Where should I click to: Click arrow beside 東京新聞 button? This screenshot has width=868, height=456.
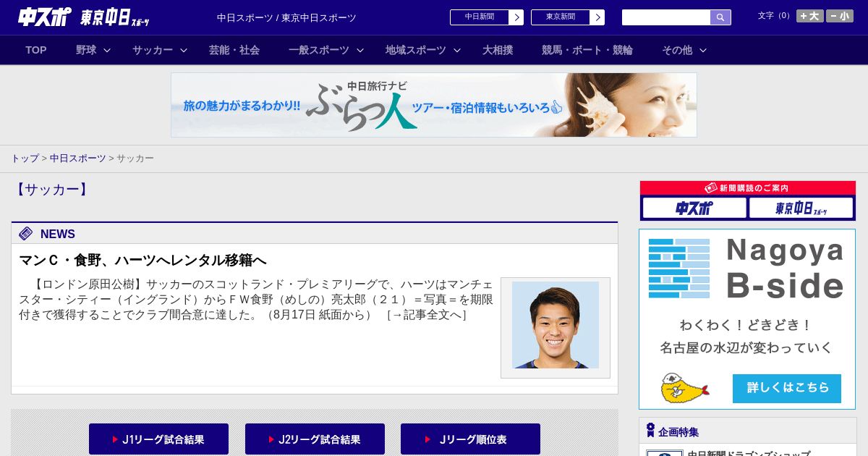pyautogui.click(x=597, y=17)
